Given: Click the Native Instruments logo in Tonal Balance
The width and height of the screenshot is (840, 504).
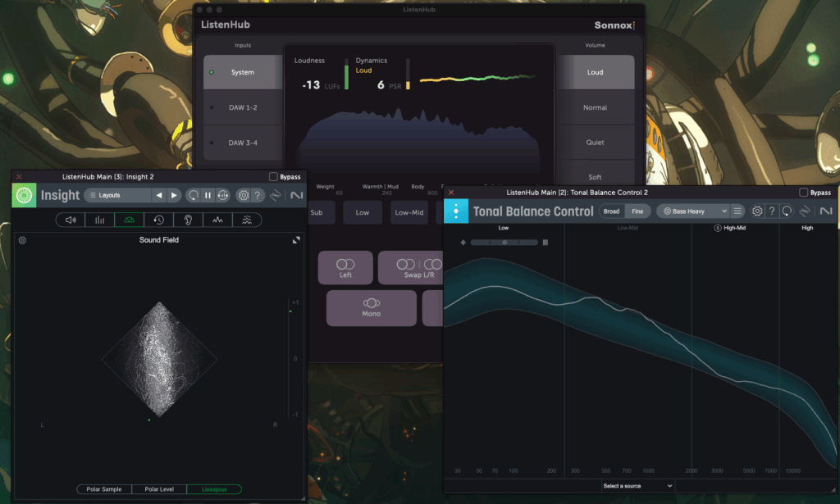Looking at the screenshot, I should [x=826, y=211].
